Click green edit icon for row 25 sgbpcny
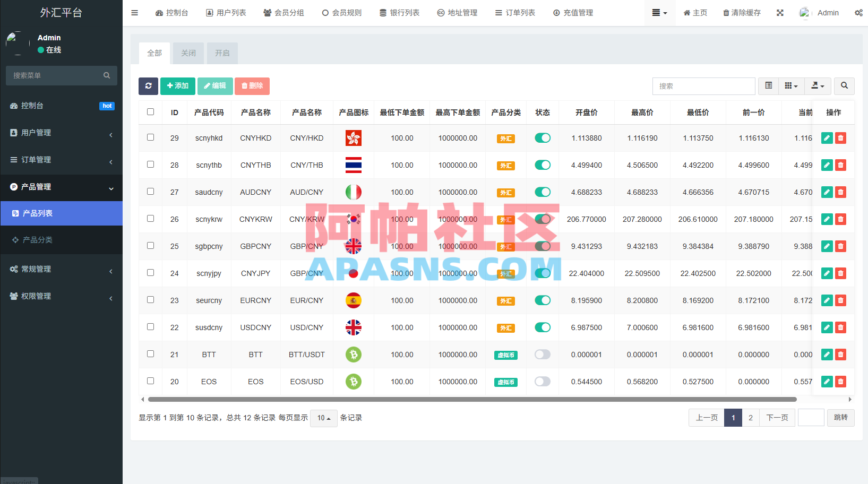The height and width of the screenshot is (484, 868). [827, 246]
